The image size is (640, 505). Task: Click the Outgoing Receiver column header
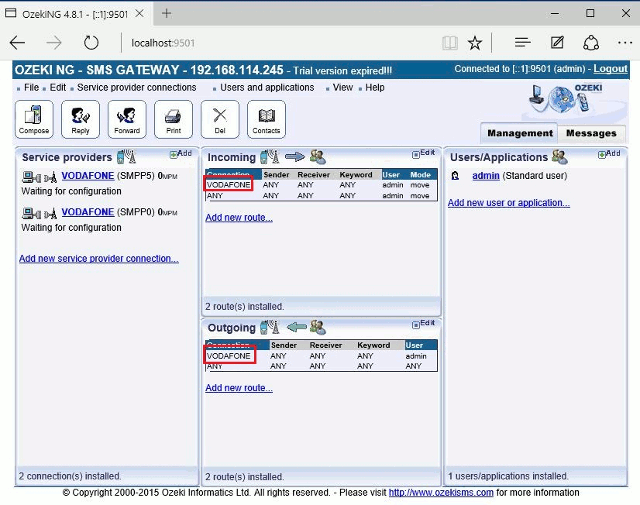[x=326, y=345]
